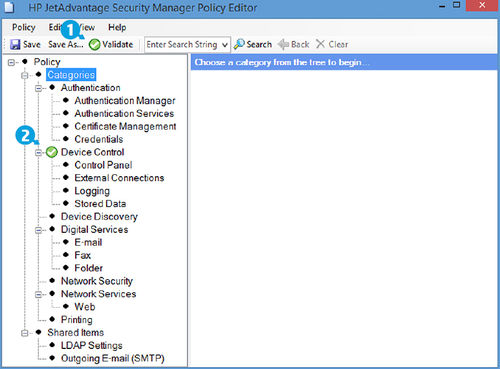The image size is (500, 369).
Task: Collapse the Device Control node
Action: point(39,153)
